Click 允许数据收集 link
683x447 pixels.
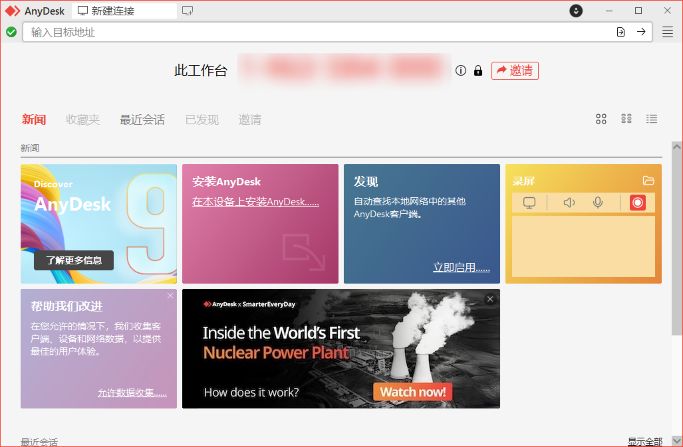132,393
